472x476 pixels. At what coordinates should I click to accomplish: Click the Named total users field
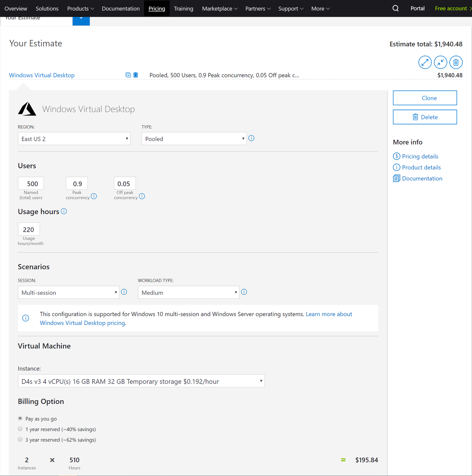click(31, 183)
